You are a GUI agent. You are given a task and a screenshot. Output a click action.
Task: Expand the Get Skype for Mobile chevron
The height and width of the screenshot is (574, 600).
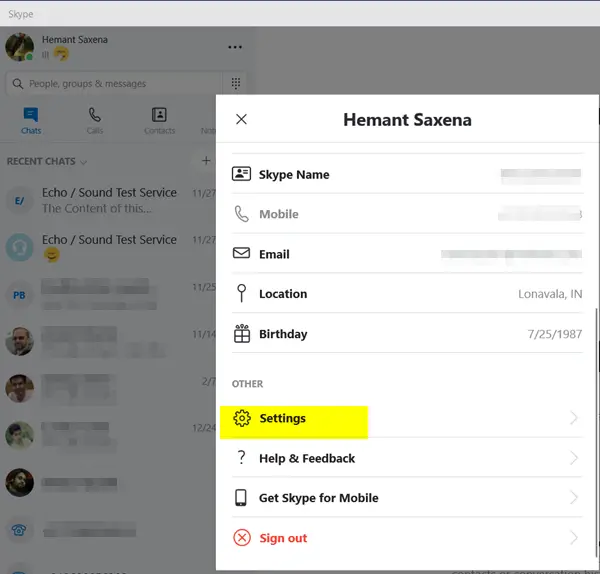click(x=574, y=497)
